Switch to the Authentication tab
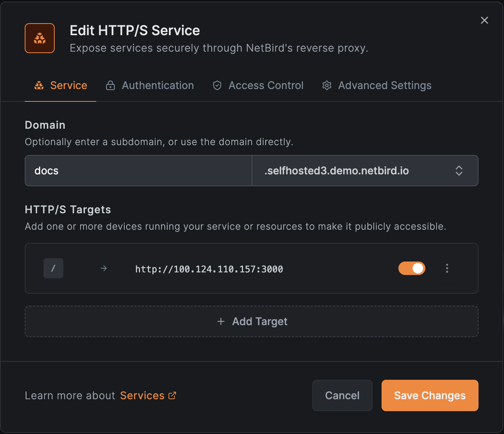Image resolution: width=504 pixels, height=434 pixels. click(x=158, y=86)
